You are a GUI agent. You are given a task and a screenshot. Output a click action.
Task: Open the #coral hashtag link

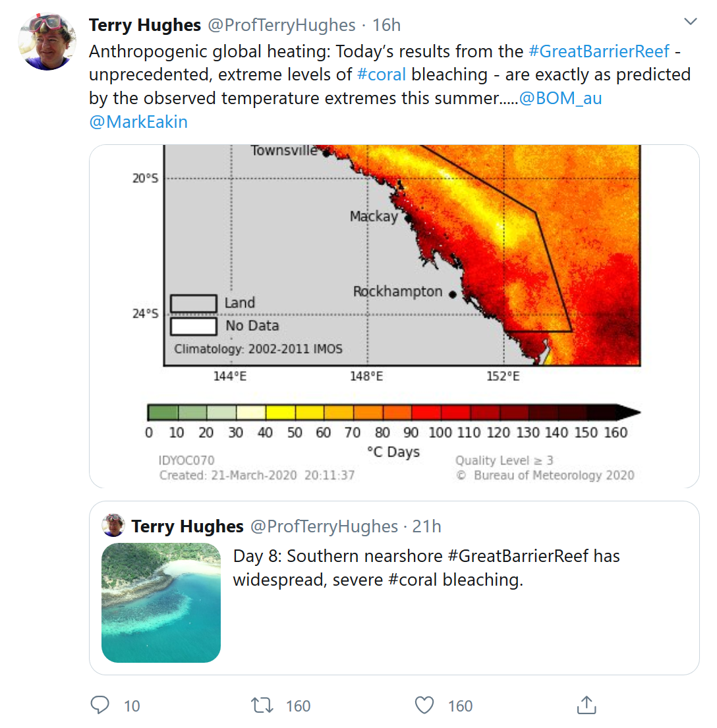pos(381,74)
